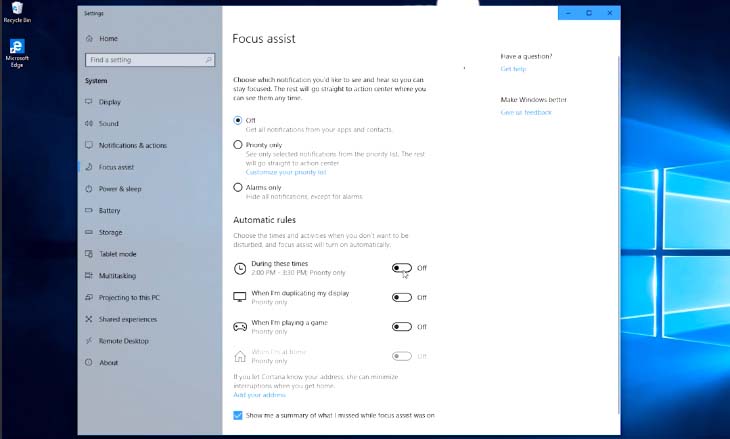Click the Projecting to this PC label
Image resolution: width=730 pixels, height=439 pixels.
(x=129, y=297)
